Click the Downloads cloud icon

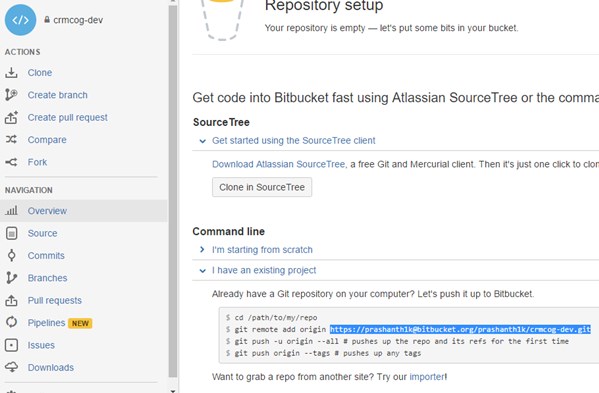[x=11, y=367]
